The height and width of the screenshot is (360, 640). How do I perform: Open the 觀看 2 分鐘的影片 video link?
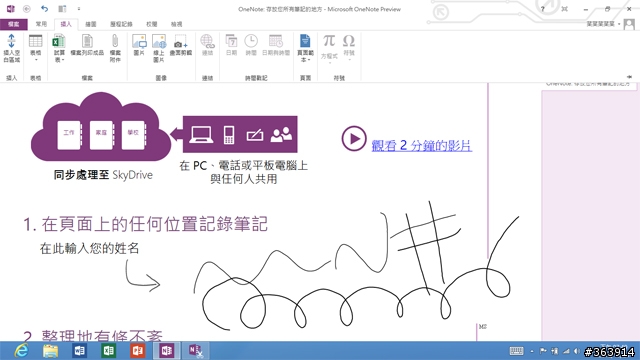click(x=422, y=145)
